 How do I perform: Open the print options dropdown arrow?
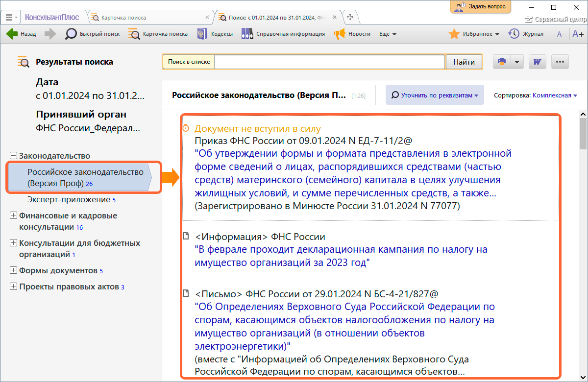[517, 62]
